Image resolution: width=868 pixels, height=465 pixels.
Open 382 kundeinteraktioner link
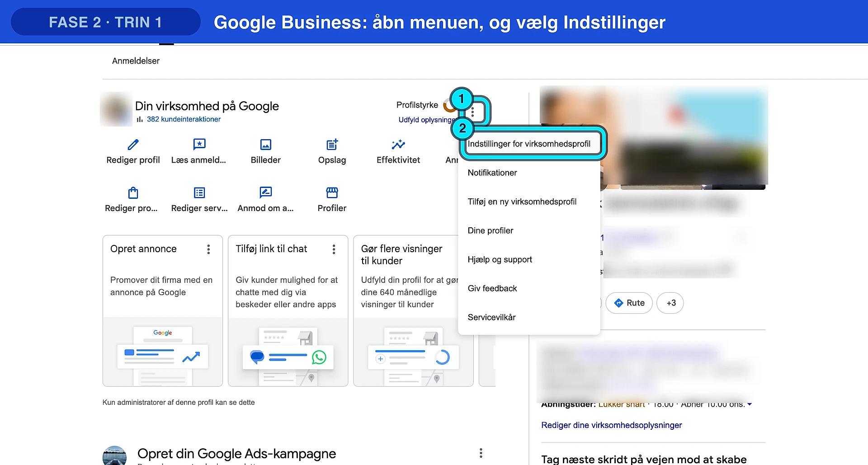point(184,119)
